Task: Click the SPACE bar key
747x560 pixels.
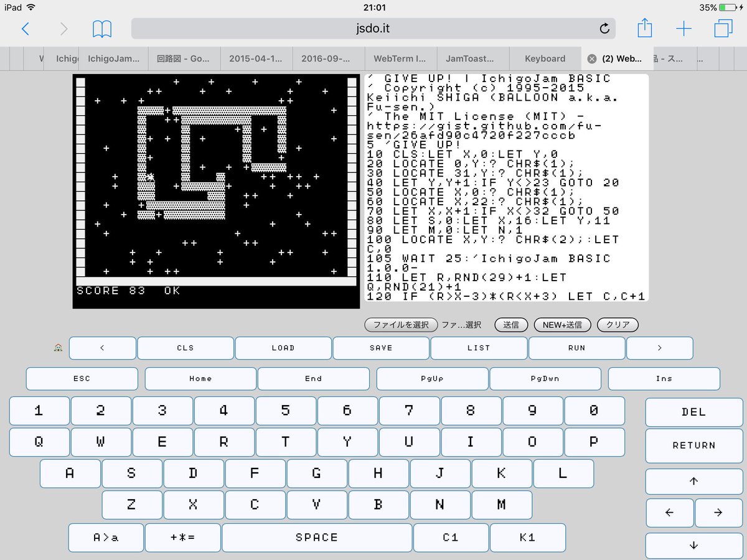Action: tap(317, 538)
